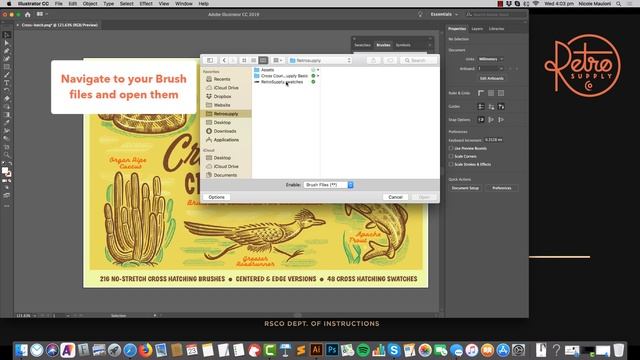The width and height of the screenshot is (640, 360).
Task: Open the Assets folder
Action: click(267, 70)
